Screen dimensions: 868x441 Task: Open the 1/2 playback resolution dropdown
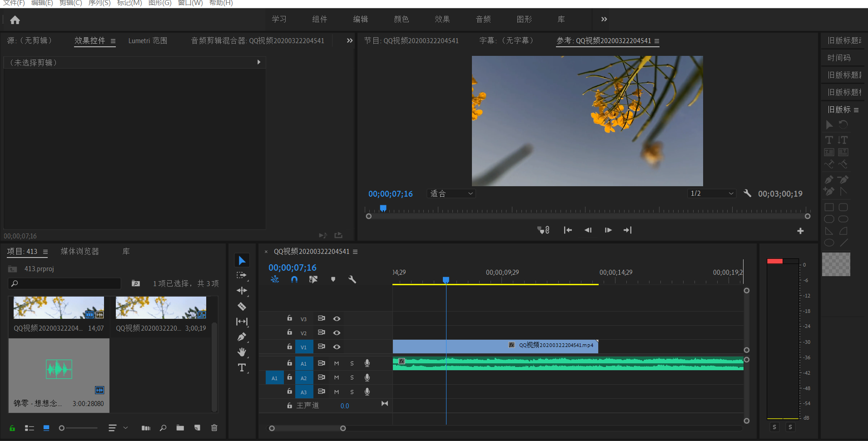(711, 194)
